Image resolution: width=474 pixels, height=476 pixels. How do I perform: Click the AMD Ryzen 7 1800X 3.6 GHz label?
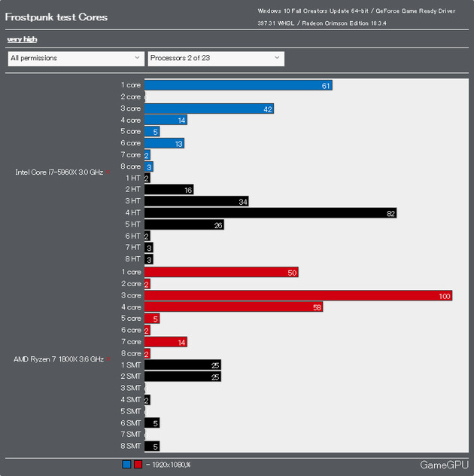click(58, 359)
